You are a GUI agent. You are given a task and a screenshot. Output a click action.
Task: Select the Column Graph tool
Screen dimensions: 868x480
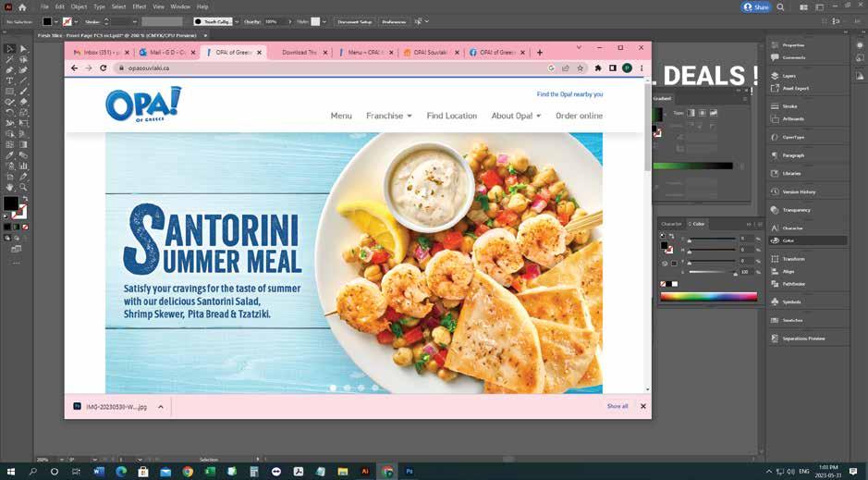click(x=23, y=166)
